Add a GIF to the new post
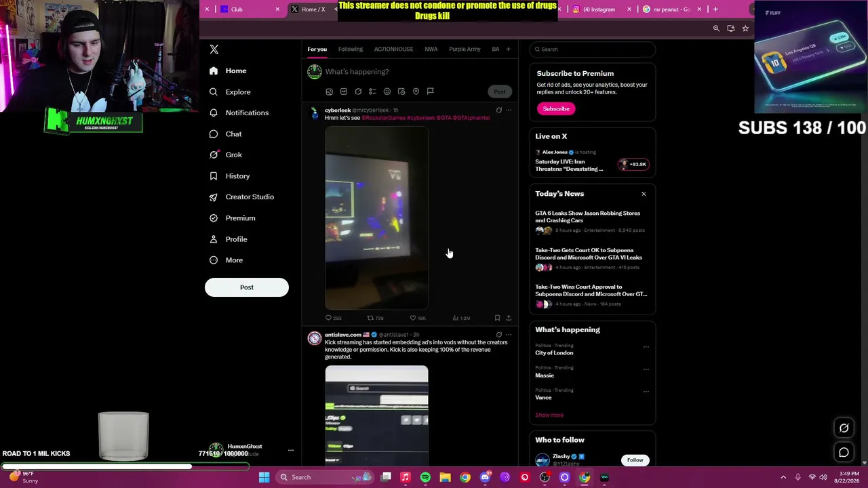This screenshot has height=488, width=868. (x=344, y=91)
